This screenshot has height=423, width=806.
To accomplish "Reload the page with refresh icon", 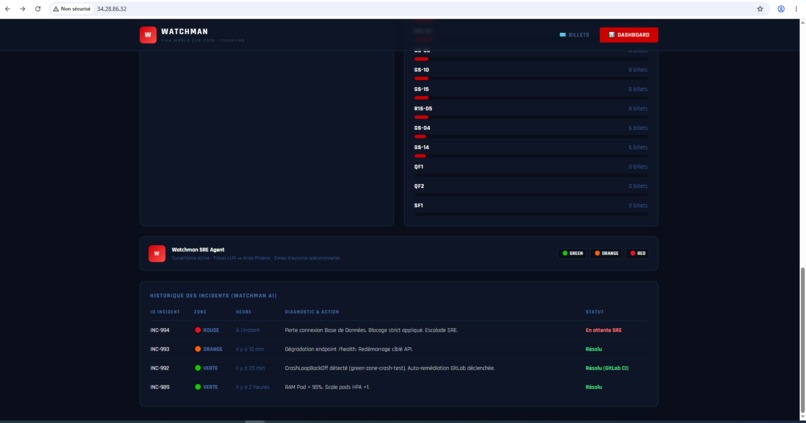I will 38,9.
